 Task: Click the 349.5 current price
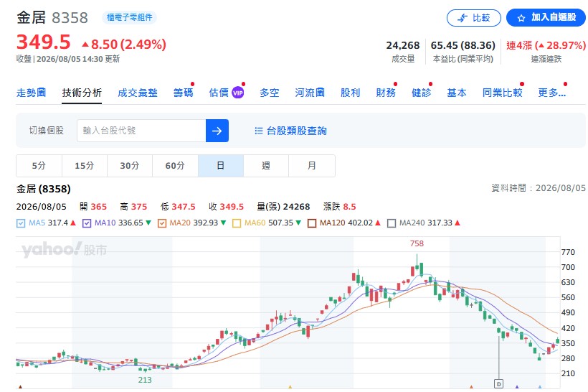[44, 42]
